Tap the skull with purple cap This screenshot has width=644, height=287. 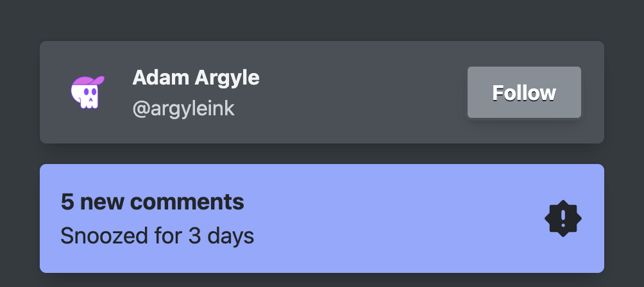87,92
